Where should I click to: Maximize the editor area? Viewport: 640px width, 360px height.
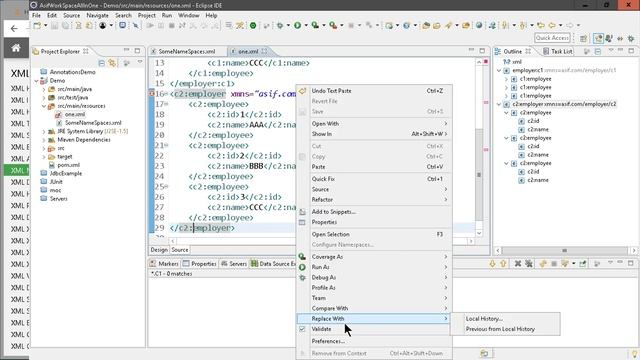coord(482,51)
